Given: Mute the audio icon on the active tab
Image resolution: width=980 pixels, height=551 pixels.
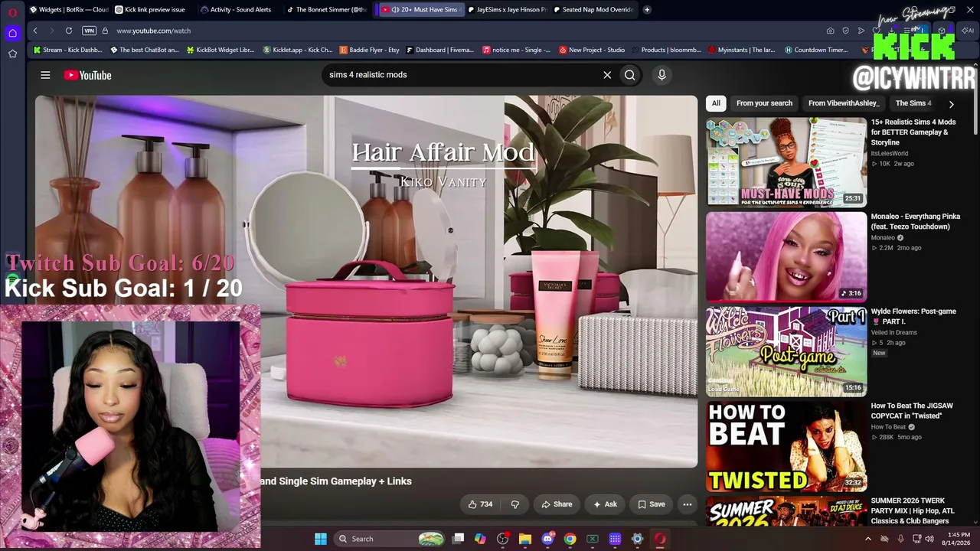Looking at the screenshot, I should [395, 10].
